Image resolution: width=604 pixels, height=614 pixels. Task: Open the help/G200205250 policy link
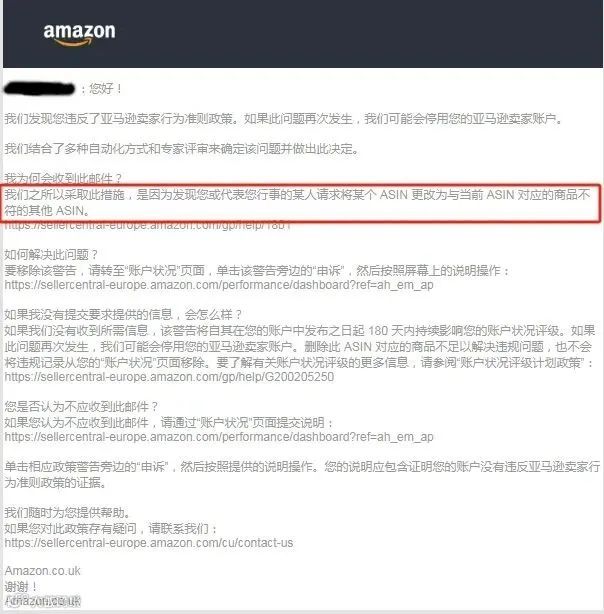(x=169, y=377)
